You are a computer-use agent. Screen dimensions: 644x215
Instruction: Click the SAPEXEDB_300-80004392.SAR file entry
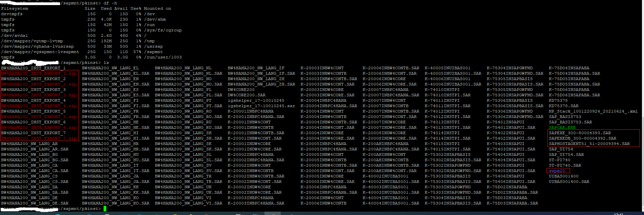pos(582,138)
